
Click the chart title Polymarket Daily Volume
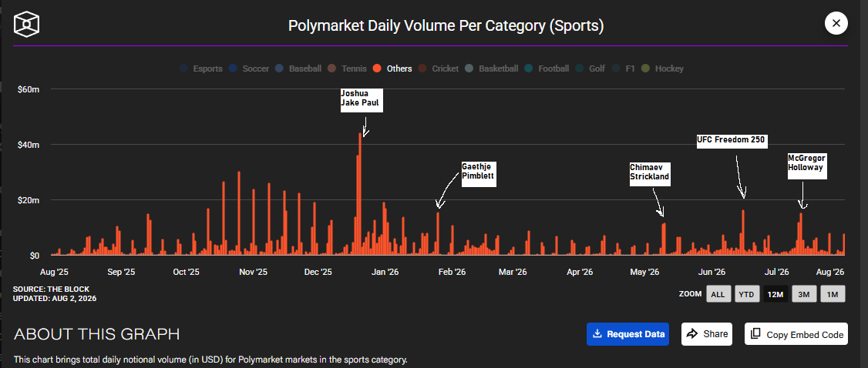pyautogui.click(x=446, y=25)
